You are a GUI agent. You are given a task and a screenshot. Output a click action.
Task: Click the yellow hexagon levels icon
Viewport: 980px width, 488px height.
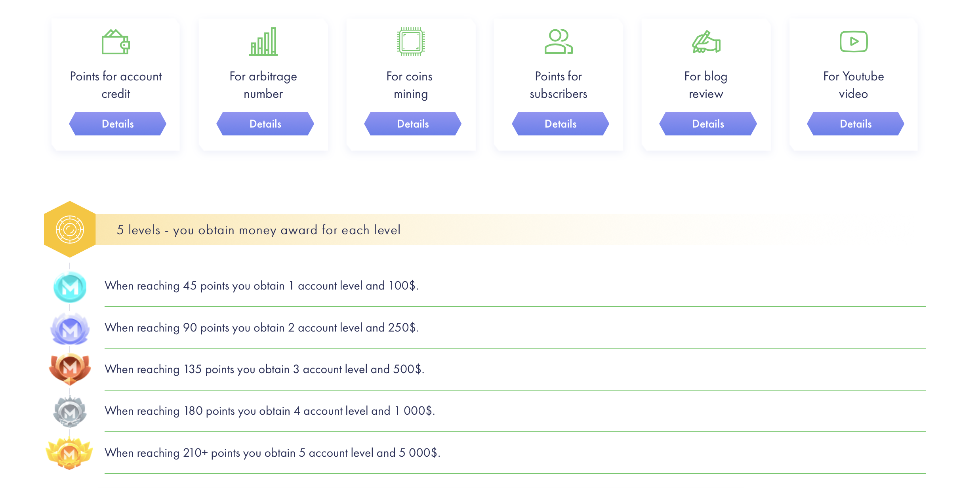70,229
